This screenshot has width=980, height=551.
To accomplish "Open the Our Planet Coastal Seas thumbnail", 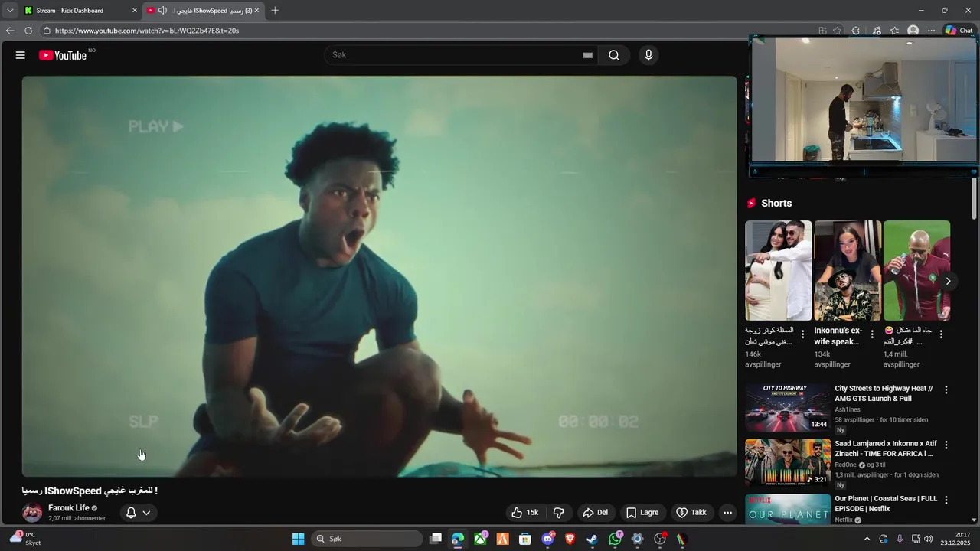I will (x=788, y=509).
